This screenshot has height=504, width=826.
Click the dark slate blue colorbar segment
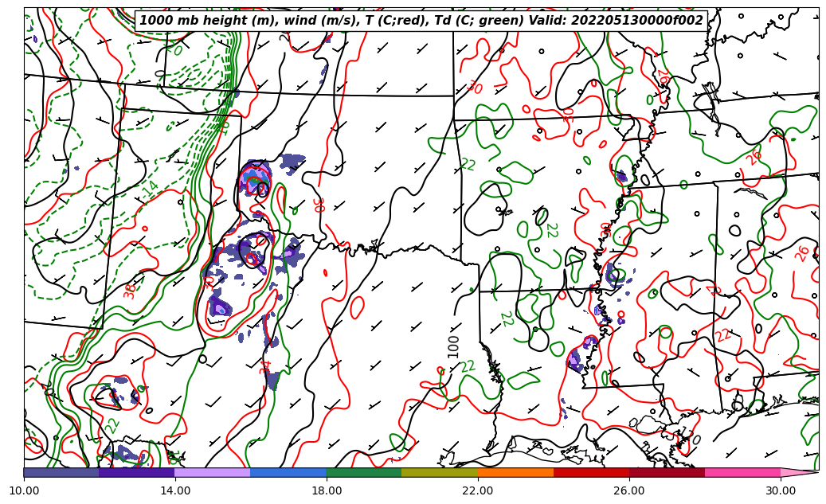tap(61, 472)
